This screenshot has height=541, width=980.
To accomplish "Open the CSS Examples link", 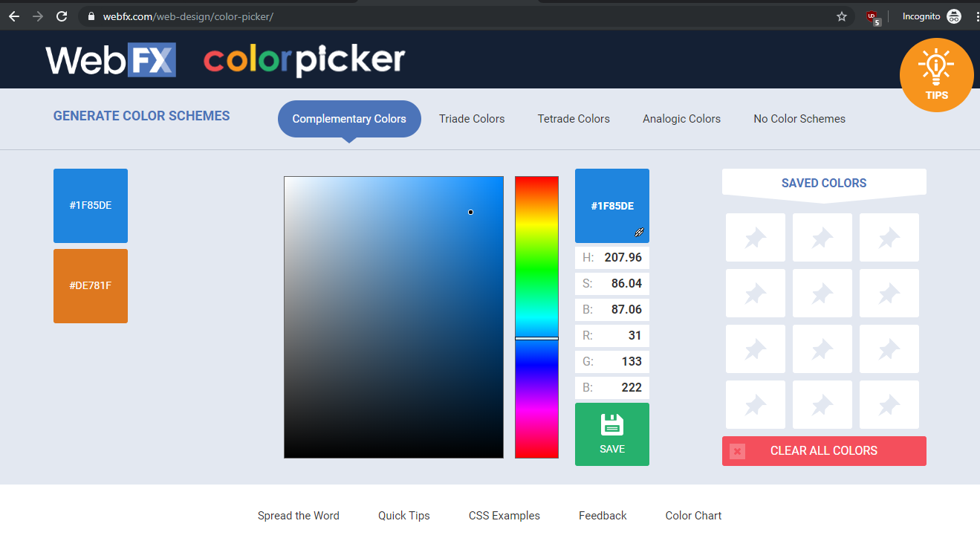I will pos(504,515).
